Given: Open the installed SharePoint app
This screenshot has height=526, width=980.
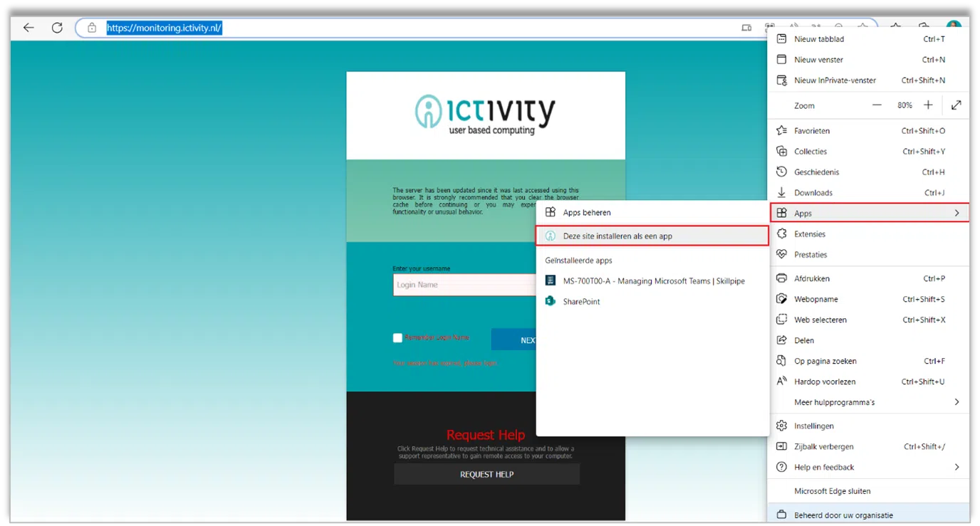Looking at the screenshot, I should [581, 301].
